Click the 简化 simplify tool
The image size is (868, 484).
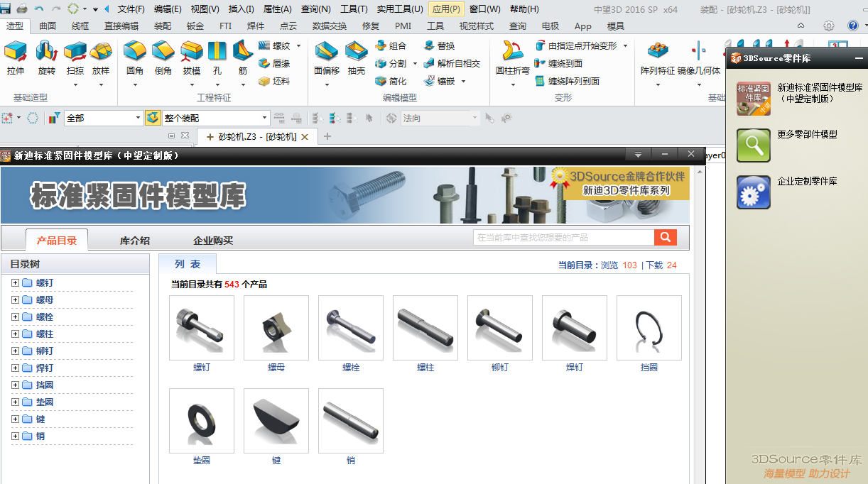(391, 81)
